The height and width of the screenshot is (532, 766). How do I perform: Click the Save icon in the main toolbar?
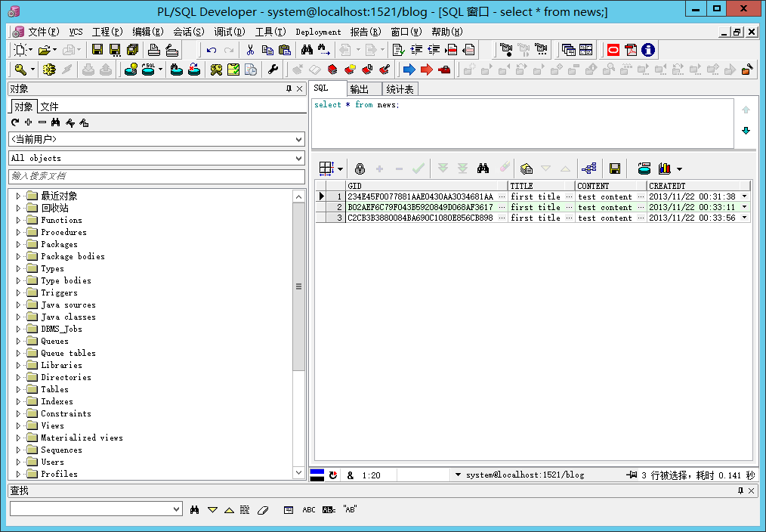click(97, 49)
